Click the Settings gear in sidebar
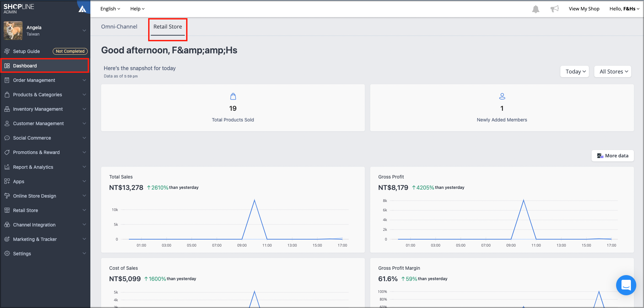The height and width of the screenshot is (308, 644). tap(7, 253)
